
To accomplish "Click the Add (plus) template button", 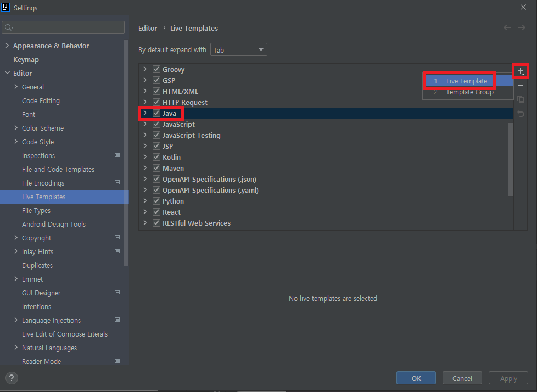I will pyautogui.click(x=521, y=71).
